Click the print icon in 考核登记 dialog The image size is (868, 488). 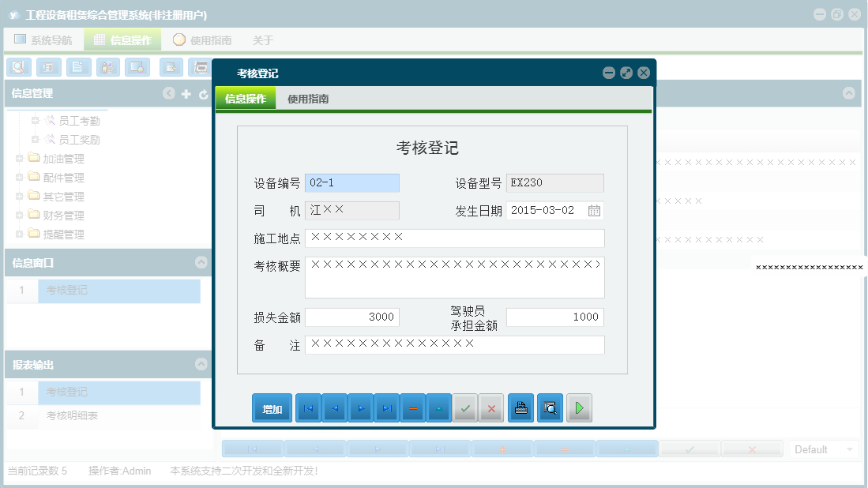pyautogui.click(x=520, y=408)
